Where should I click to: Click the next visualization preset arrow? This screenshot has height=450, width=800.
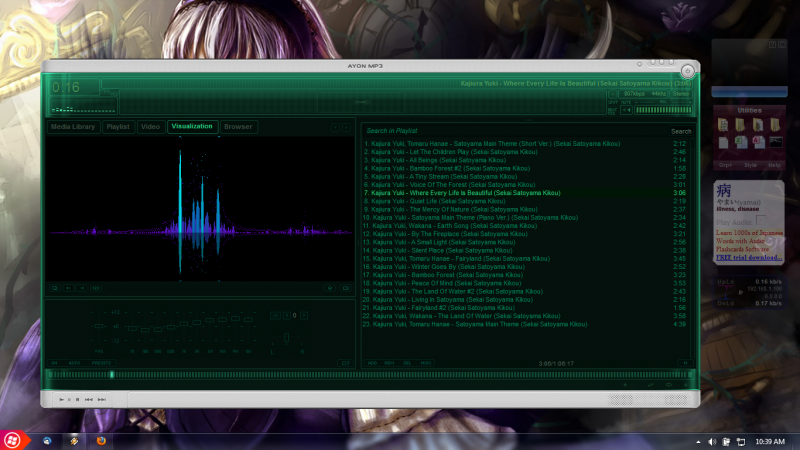click(82, 288)
